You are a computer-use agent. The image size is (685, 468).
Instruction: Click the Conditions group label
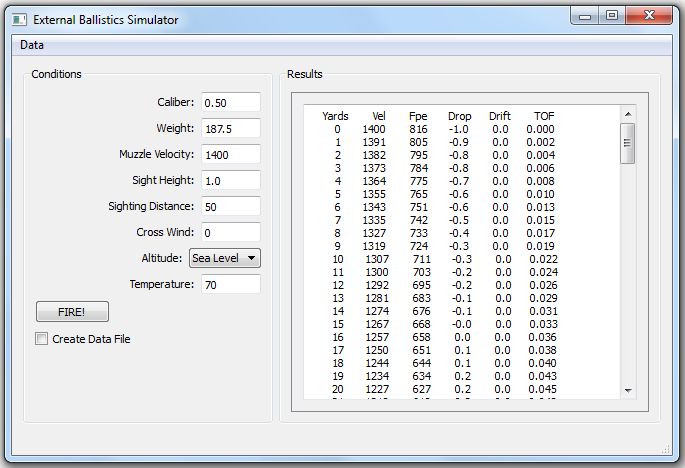pyautogui.click(x=56, y=74)
